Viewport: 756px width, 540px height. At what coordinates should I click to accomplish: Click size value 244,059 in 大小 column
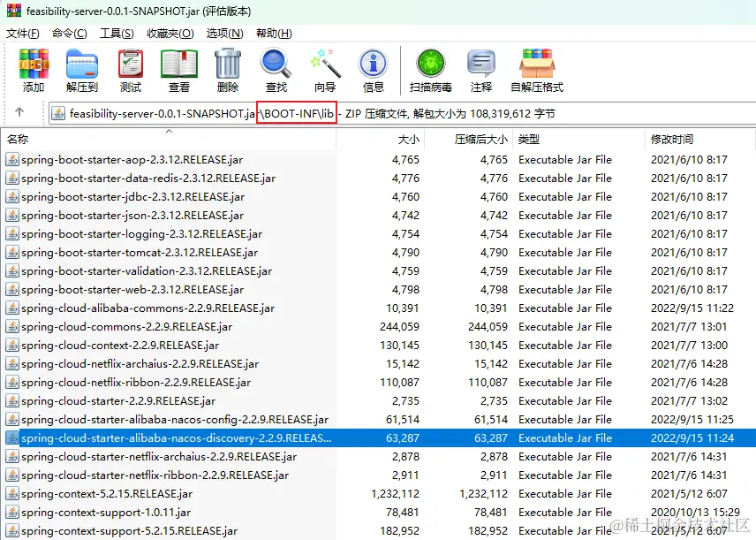400,327
